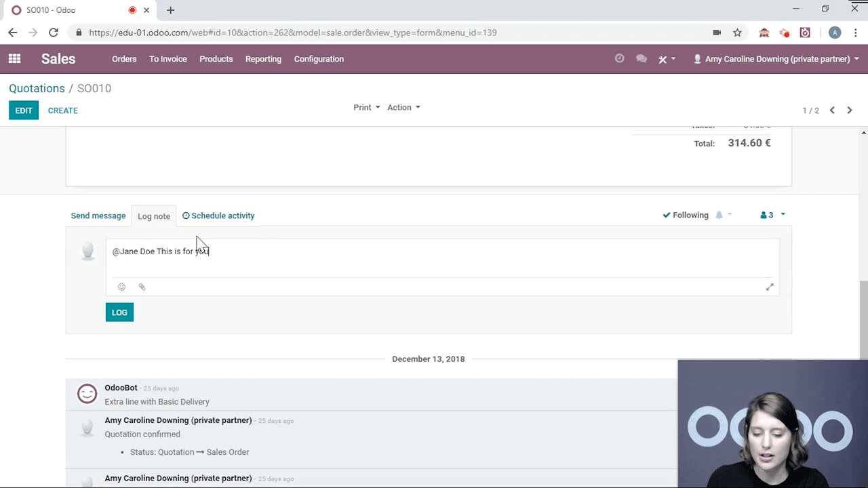Click the Quotations breadcrumb link

[x=37, y=88]
